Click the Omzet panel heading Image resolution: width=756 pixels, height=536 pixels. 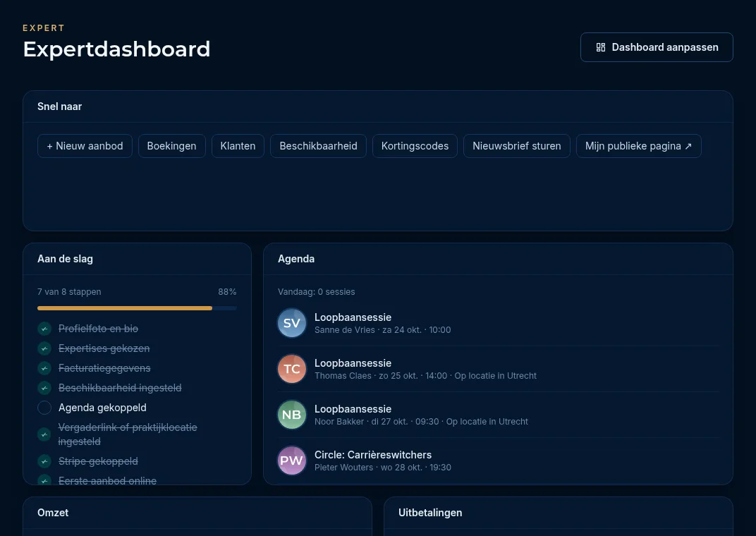click(x=53, y=513)
